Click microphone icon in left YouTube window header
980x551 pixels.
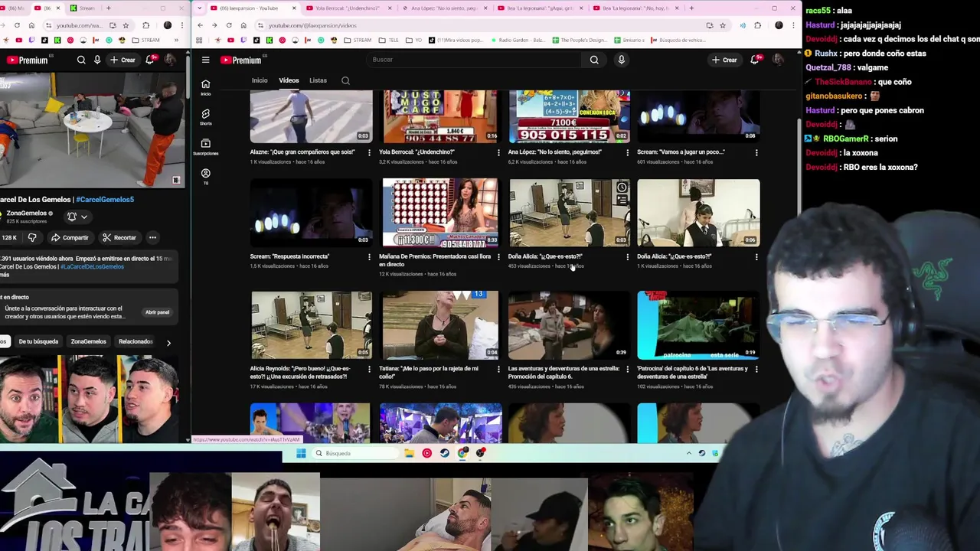97,60
